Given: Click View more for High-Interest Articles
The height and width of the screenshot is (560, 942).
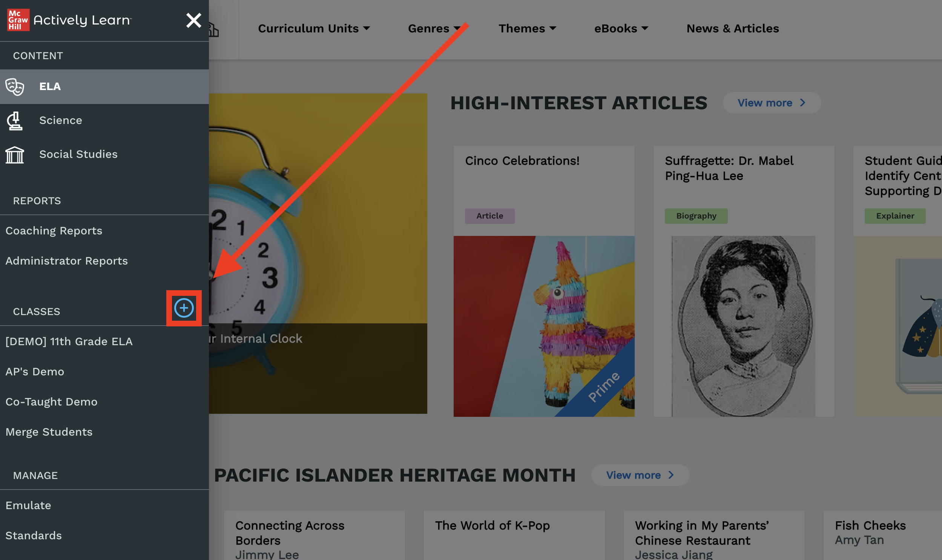Looking at the screenshot, I should [x=771, y=103].
